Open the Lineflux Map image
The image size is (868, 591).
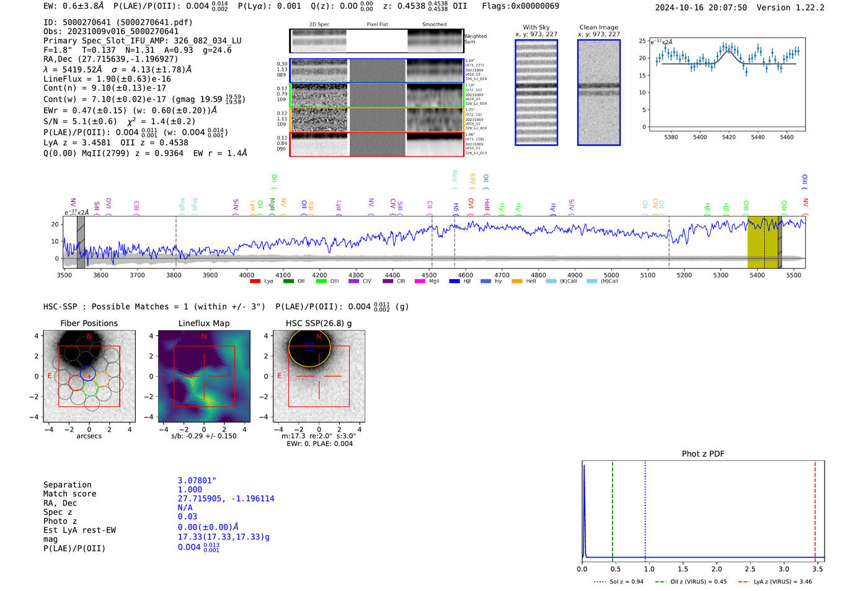click(204, 376)
